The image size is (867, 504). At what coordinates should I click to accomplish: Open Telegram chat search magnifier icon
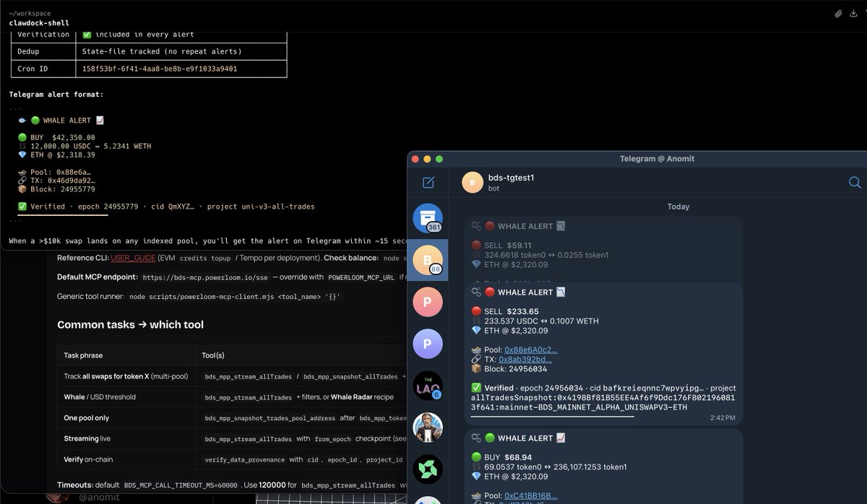click(x=855, y=183)
